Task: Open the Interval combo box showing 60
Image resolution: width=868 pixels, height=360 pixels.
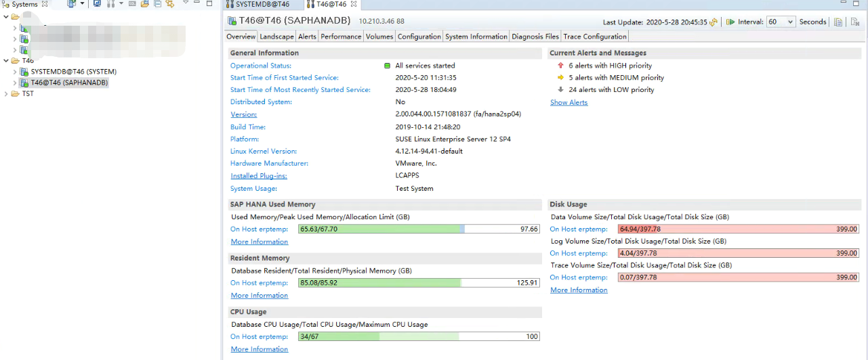Action: 781,22
